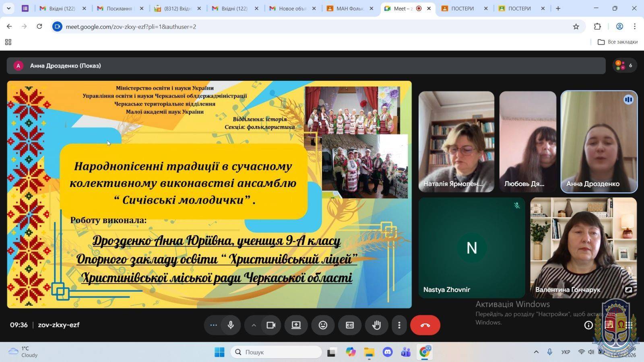
Task: Click Анна Дрозденко (Показ) presentation bar
Action: 306,66
